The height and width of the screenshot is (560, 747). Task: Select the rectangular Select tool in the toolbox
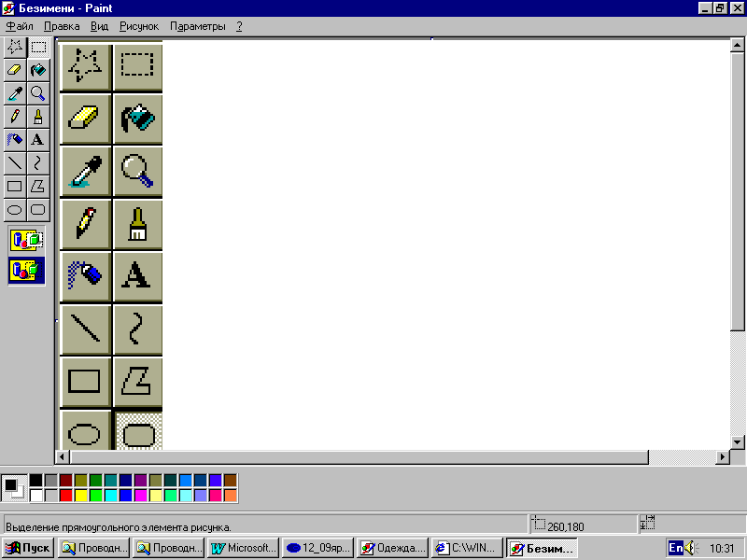click(x=38, y=48)
